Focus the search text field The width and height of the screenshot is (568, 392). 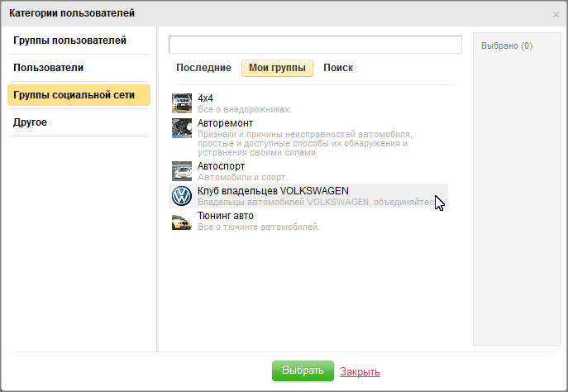pos(315,45)
